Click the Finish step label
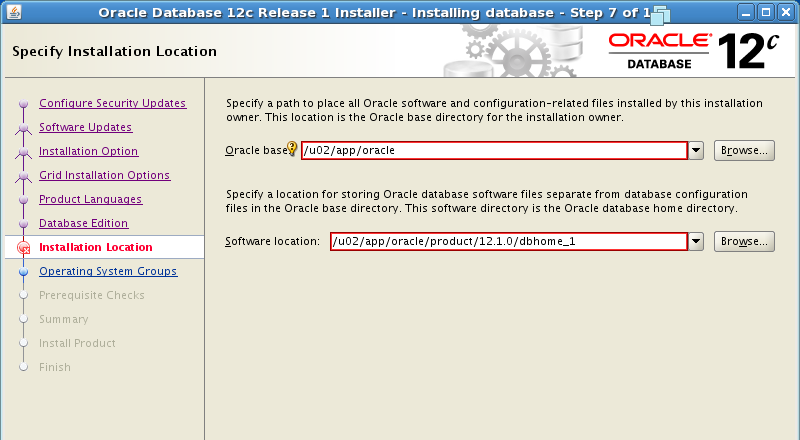800x440 pixels. pos(55,367)
